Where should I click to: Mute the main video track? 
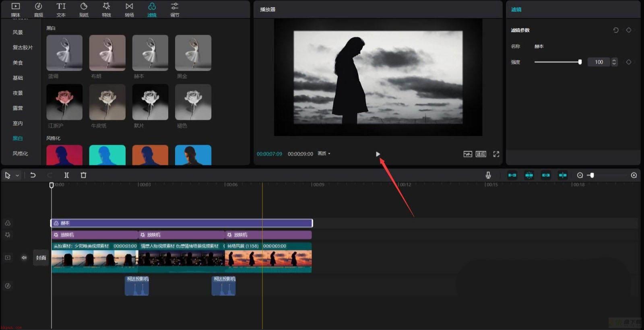coord(24,257)
